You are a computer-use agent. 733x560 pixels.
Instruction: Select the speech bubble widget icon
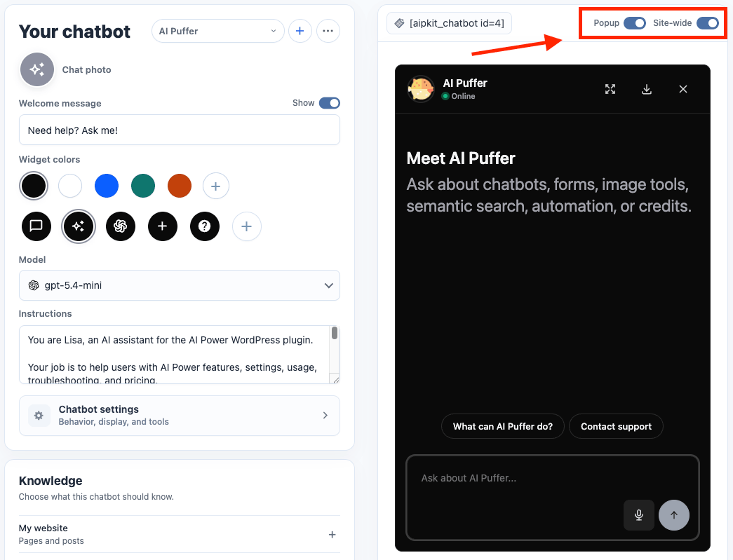[x=36, y=226]
